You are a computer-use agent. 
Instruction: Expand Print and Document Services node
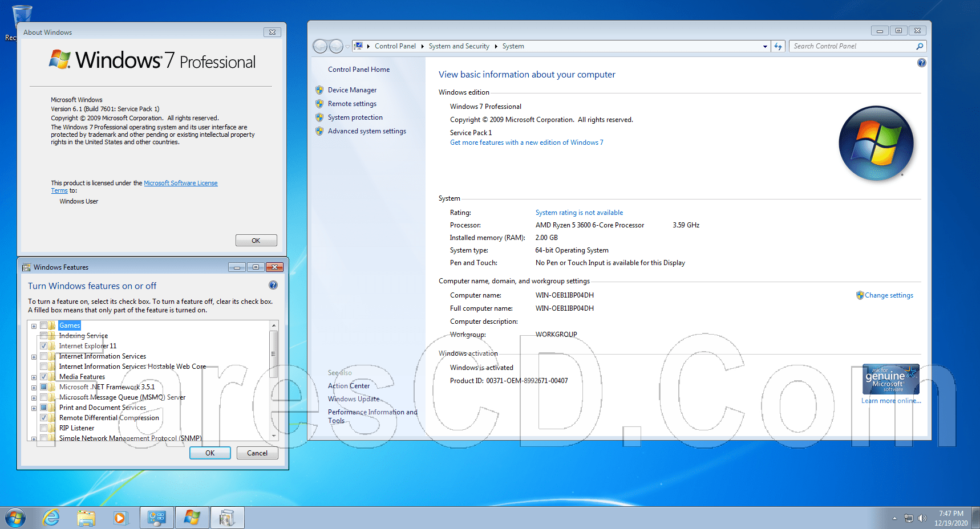click(x=34, y=408)
